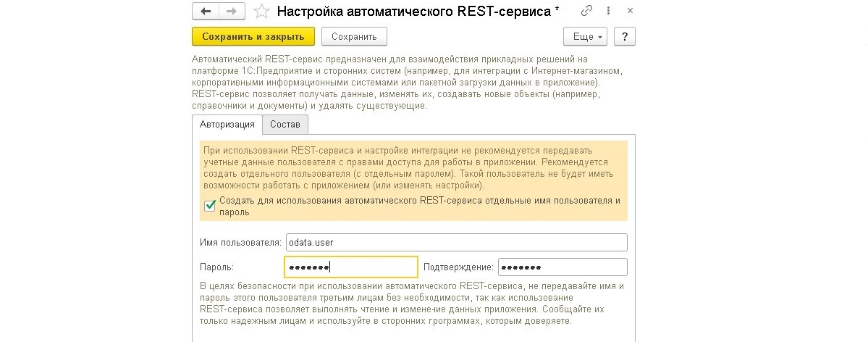Click the Сохранить button
The height and width of the screenshot is (342, 868).
[x=354, y=36]
